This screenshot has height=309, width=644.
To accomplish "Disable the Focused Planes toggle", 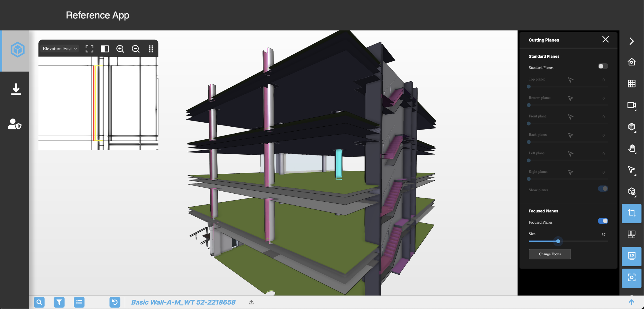I will 603,221.
